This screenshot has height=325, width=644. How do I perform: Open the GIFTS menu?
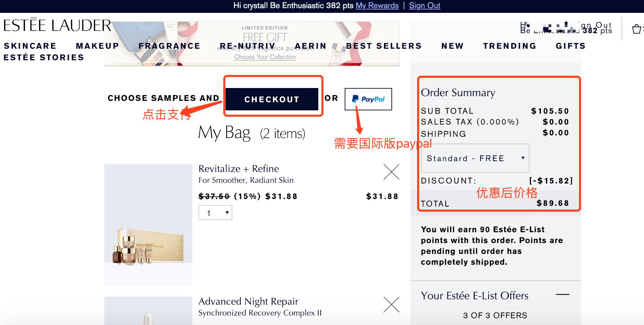click(x=571, y=46)
